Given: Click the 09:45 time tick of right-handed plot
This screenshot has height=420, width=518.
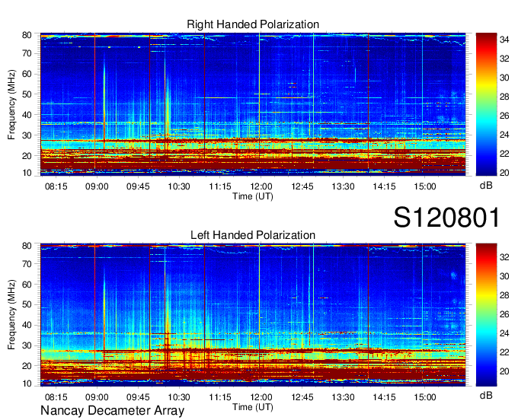Looking at the screenshot, I should [x=138, y=186].
